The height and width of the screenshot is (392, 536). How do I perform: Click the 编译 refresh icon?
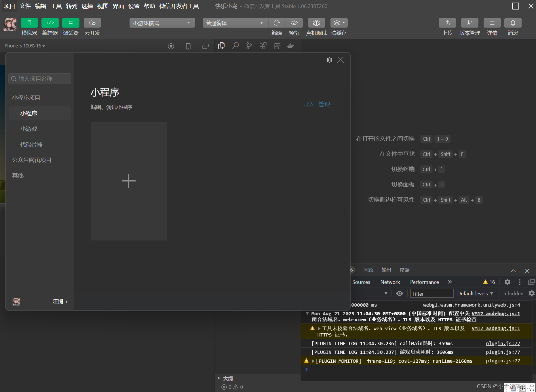pos(277,23)
